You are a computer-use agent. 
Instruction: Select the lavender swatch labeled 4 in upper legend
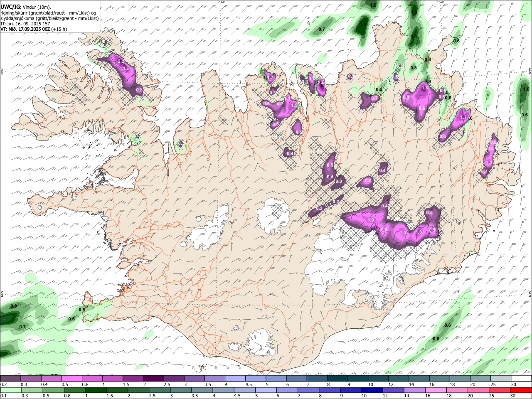click(x=235, y=378)
